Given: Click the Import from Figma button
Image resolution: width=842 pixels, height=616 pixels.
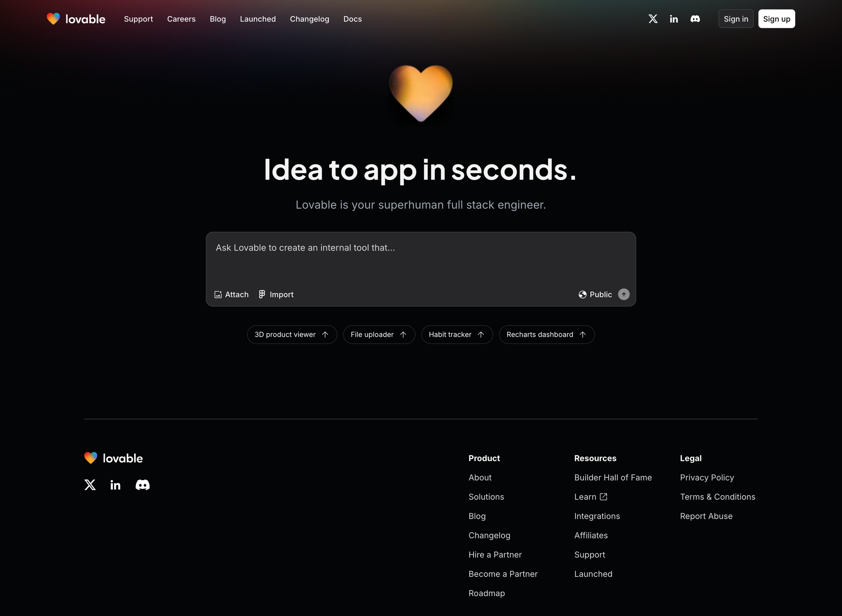Looking at the screenshot, I should 276,295.
